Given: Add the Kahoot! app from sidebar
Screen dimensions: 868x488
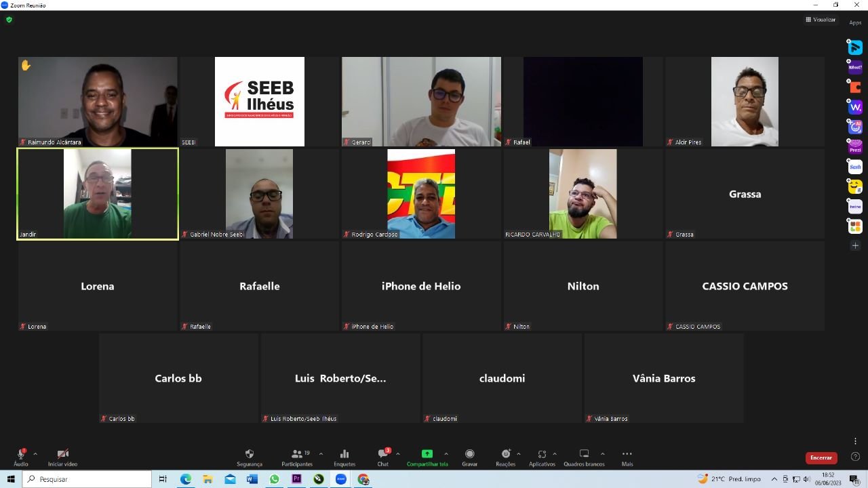Looking at the screenshot, I should point(855,67).
